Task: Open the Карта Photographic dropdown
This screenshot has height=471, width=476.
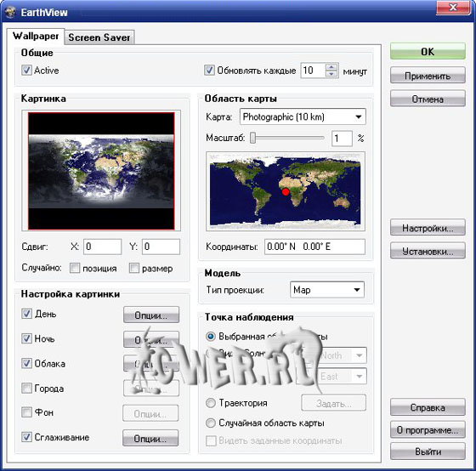Action: (303, 117)
